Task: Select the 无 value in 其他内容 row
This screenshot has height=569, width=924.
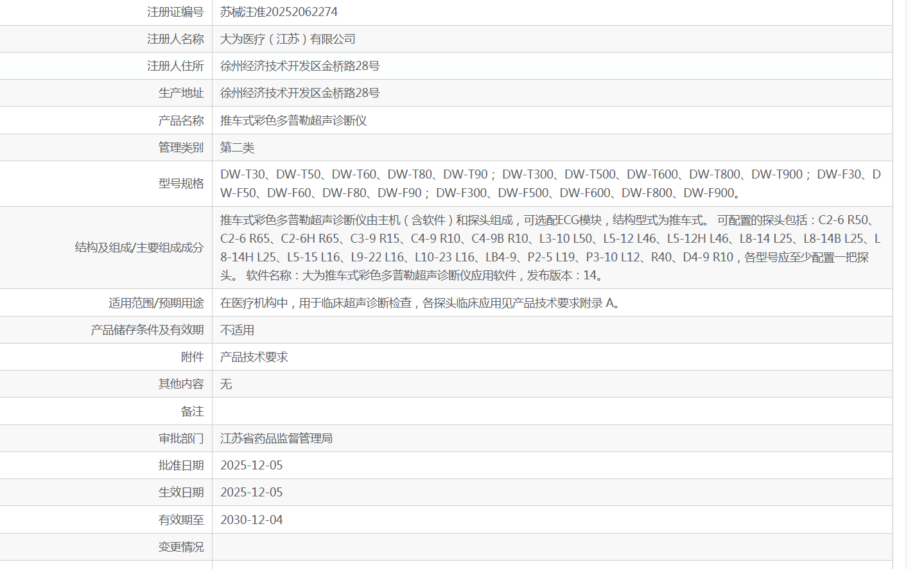Action: pos(226,384)
